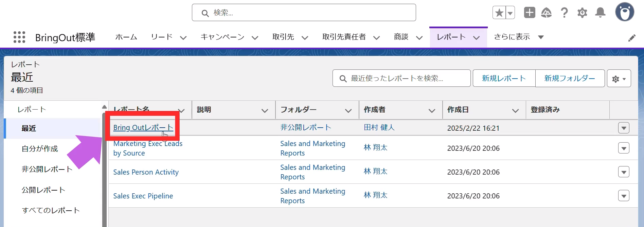Expand the リード tab chevron
The image size is (644, 227).
point(183,38)
